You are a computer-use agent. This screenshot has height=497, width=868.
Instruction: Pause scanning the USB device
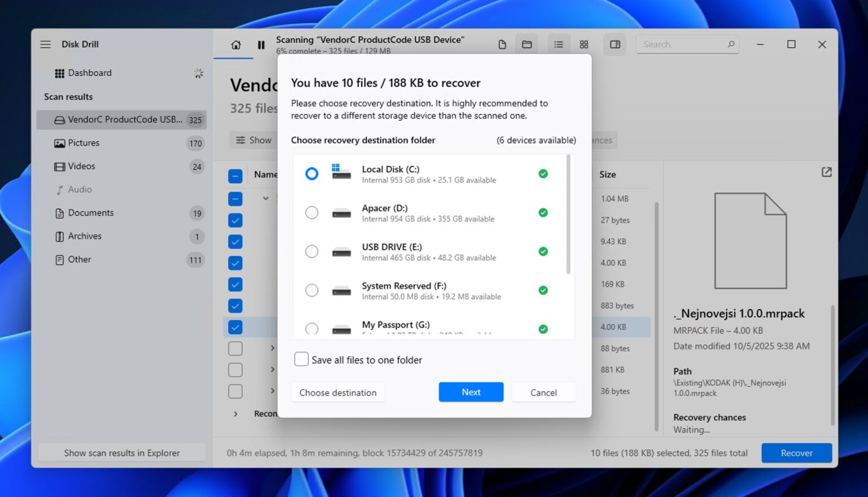[261, 45]
